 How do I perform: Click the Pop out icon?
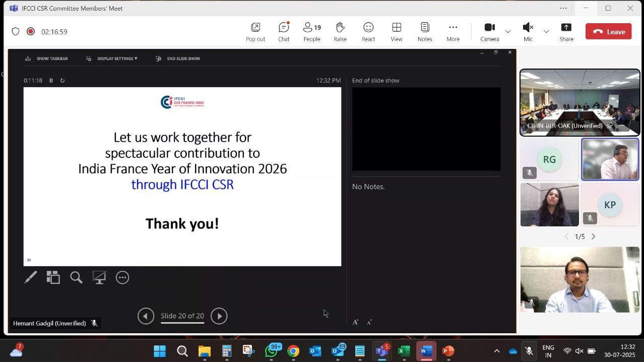(255, 32)
